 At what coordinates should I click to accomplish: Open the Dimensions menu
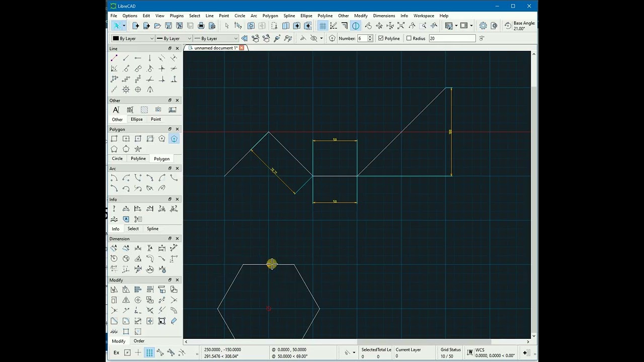(384, 16)
